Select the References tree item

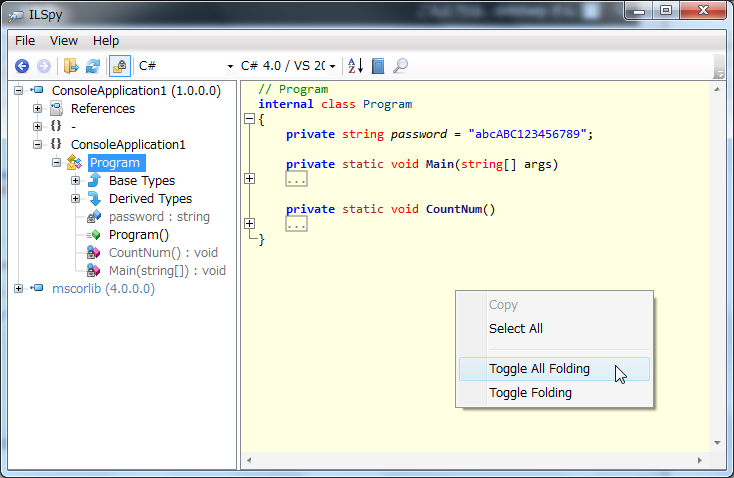(103, 109)
